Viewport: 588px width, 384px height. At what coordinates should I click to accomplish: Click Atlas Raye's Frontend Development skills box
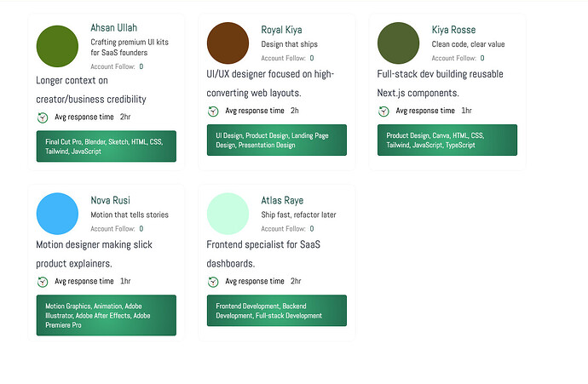pos(277,311)
